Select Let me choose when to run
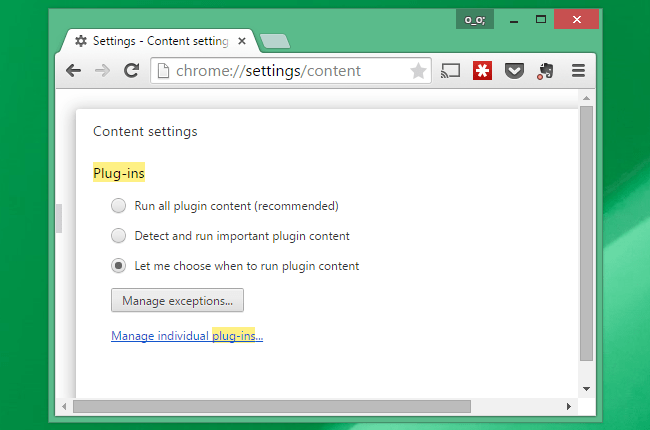650x430 pixels. tap(119, 265)
